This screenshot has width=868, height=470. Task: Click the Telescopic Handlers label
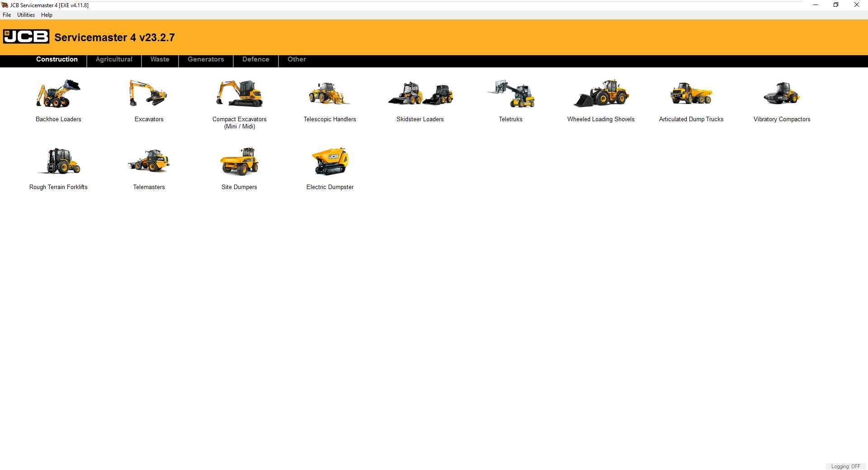pos(330,119)
